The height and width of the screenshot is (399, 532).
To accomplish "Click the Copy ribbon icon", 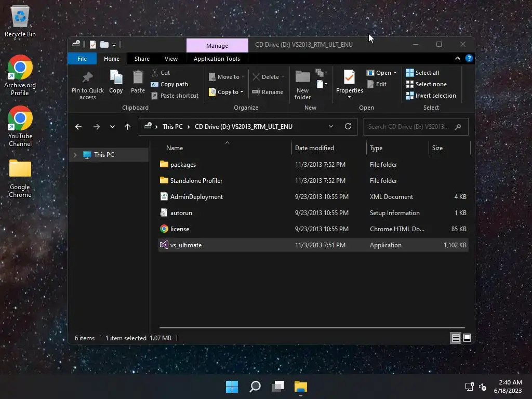I will click(x=116, y=82).
